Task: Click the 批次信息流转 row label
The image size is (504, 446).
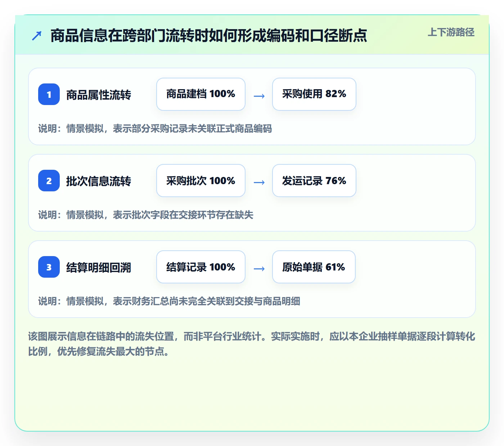Action: point(99,181)
